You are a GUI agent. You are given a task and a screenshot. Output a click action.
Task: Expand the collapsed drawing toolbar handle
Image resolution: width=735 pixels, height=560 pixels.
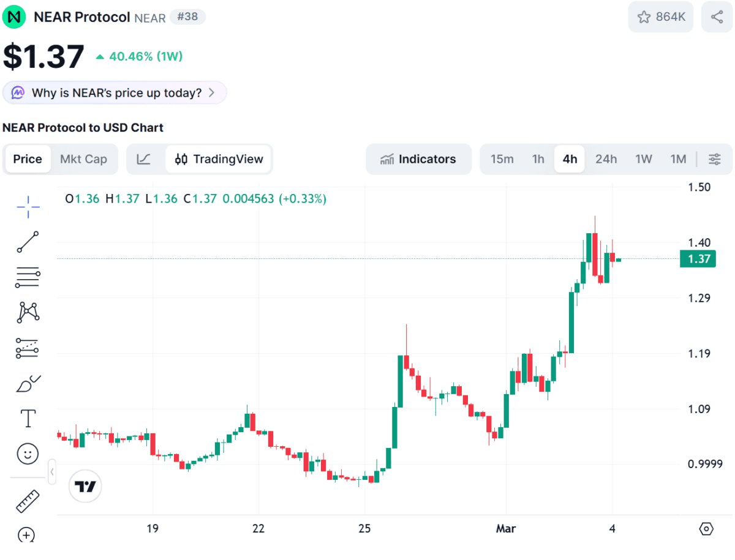52,472
